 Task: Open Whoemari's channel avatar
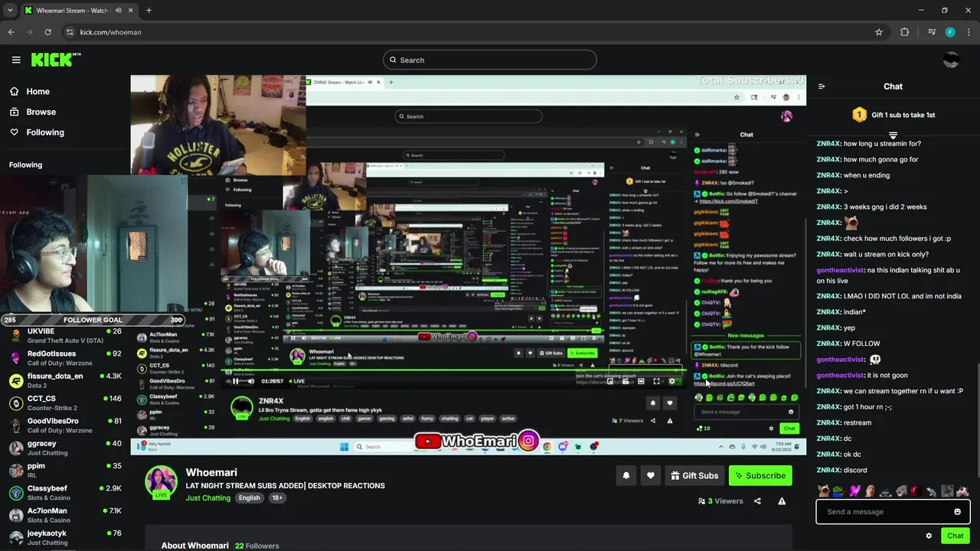(x=162, y=482)
